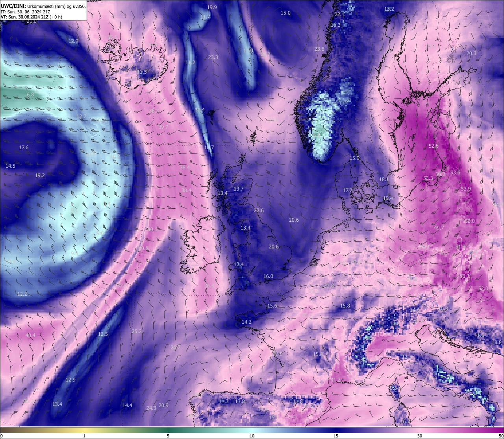Image resolution: width=504 pixels, height=439 pixels.
Task: Click the 52.6 value over the Baltic
Action: point(434,146)
